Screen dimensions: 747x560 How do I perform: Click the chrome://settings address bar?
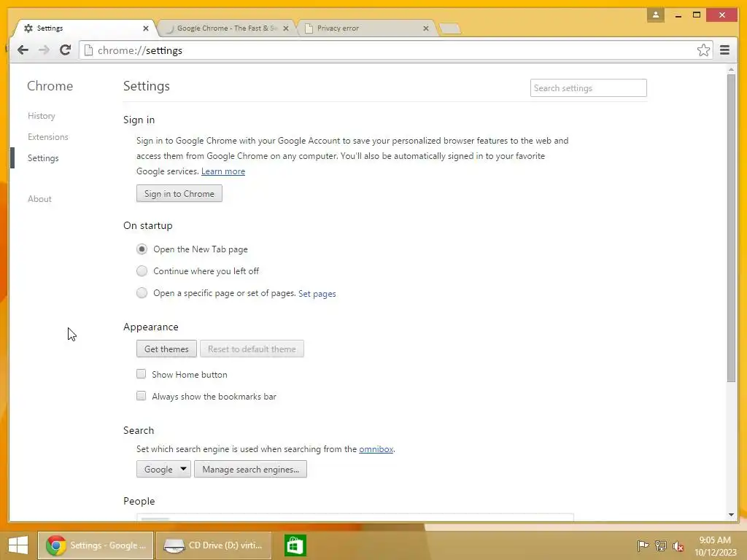point(390,50)
